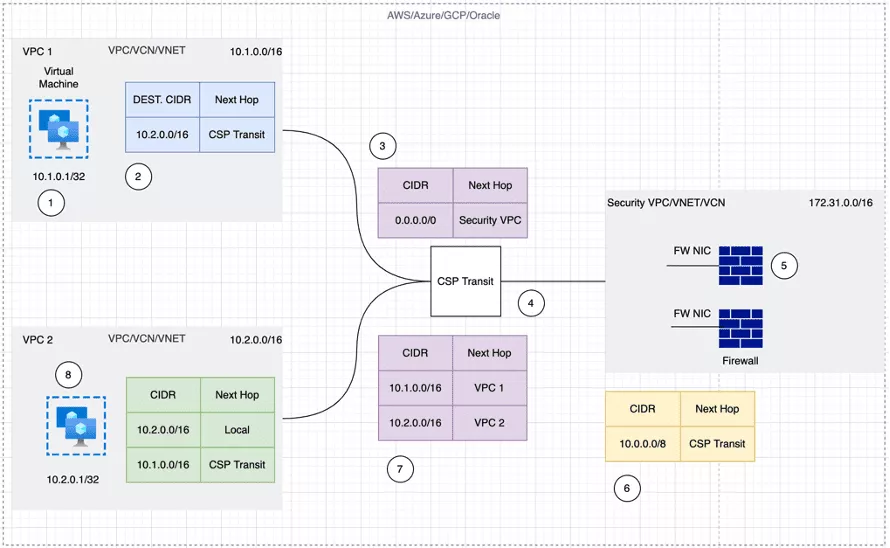The image size is (890, 548).
Task: Select 10.2.0.0/16 cell in blue table
Action: 162,135
